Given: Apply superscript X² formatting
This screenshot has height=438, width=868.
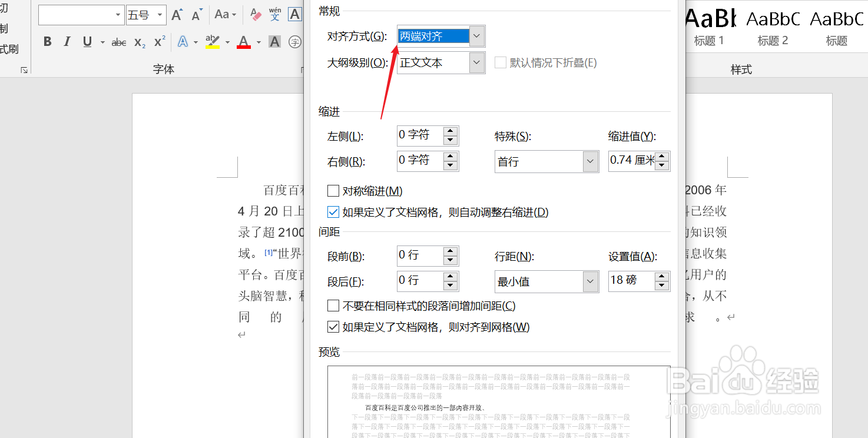Looking at the screenshot, I should pos(160,42).
